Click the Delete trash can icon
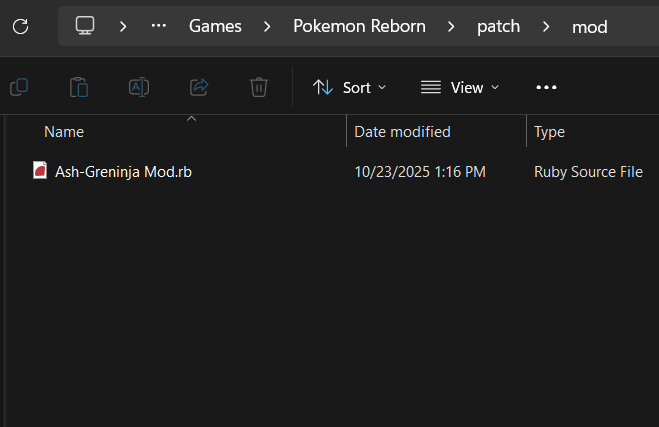Viewport: 659px width, 427px height. click(x=259, y=87)
